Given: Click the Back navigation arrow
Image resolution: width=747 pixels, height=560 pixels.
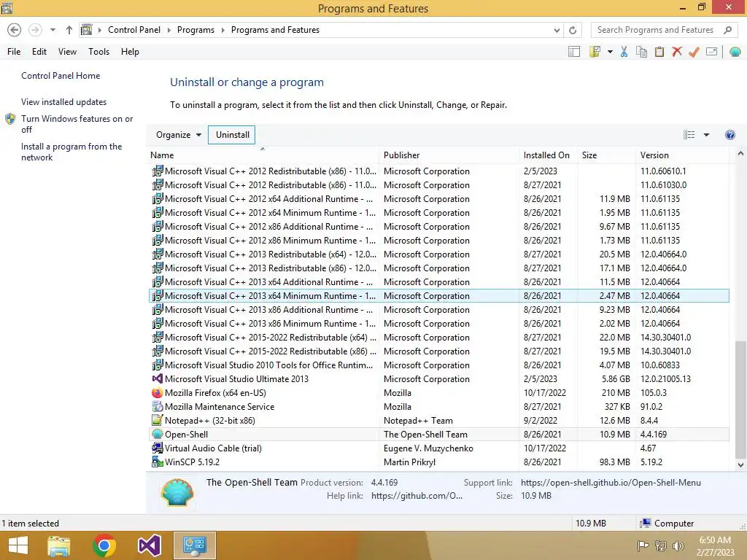Looking at the screenshot, I should (x=15, y=30).
